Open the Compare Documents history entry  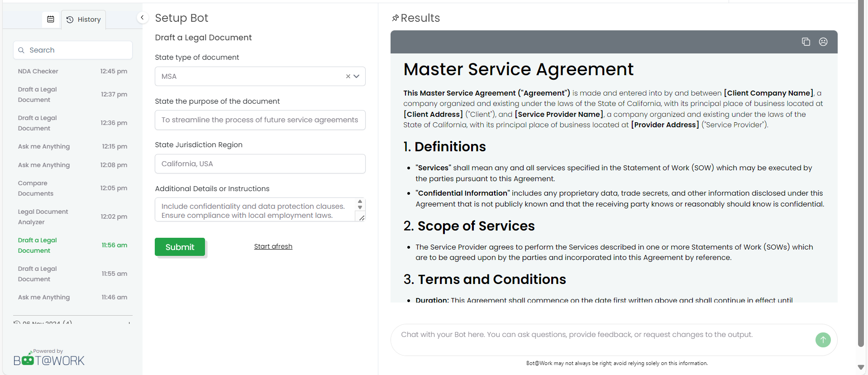click(x=72, y=188)
